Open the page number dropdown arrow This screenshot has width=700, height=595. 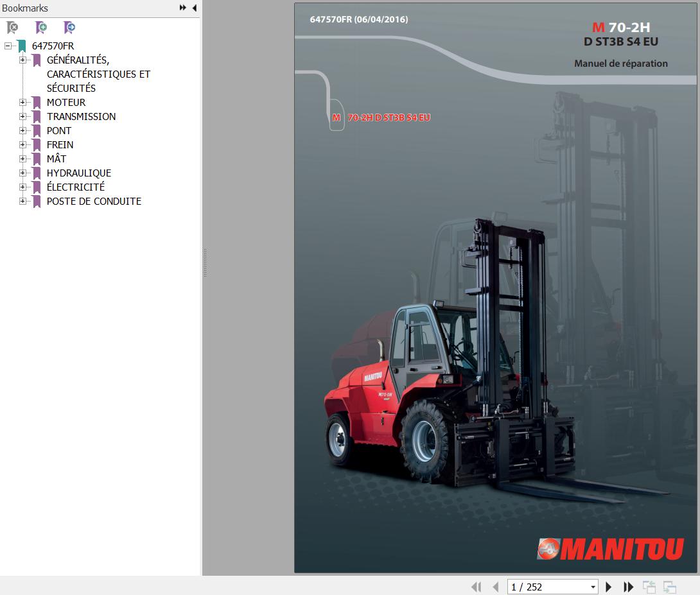click(593, 587)
